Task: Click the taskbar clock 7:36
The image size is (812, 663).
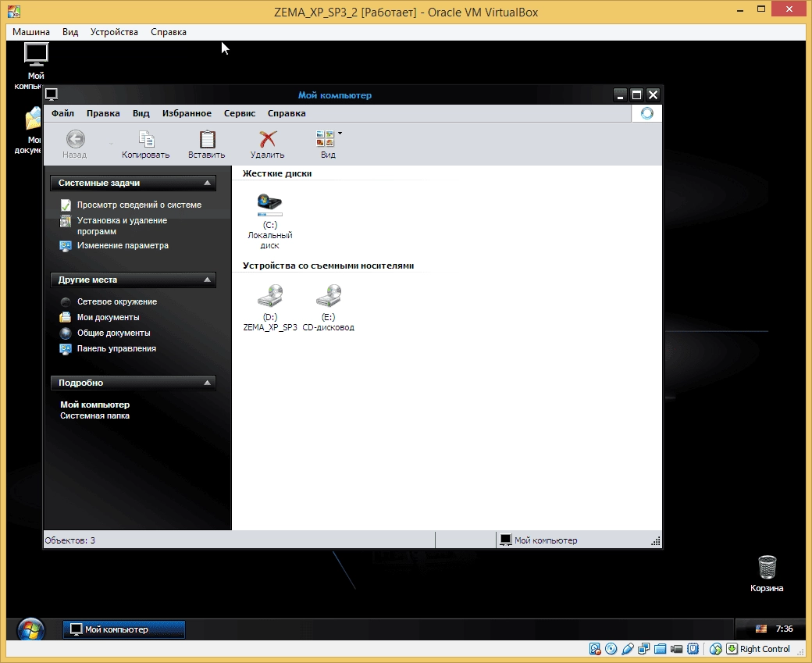Action: (784, 629)
